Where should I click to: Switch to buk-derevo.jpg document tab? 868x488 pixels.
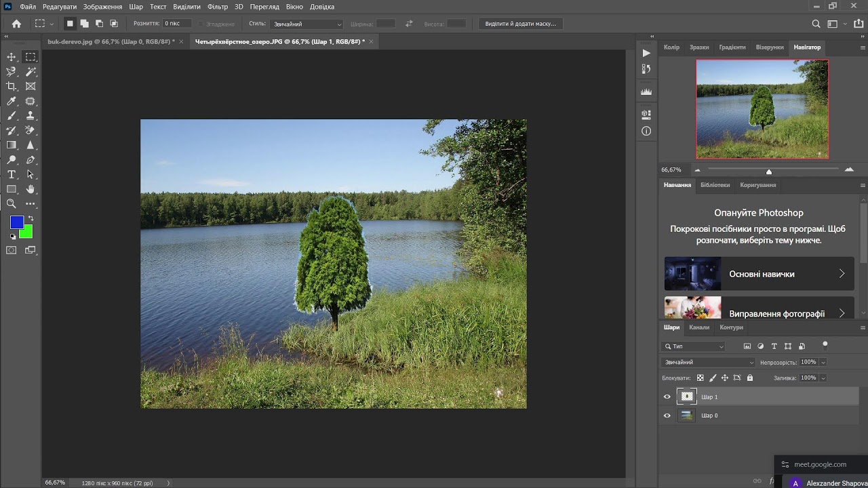(111, 41)
